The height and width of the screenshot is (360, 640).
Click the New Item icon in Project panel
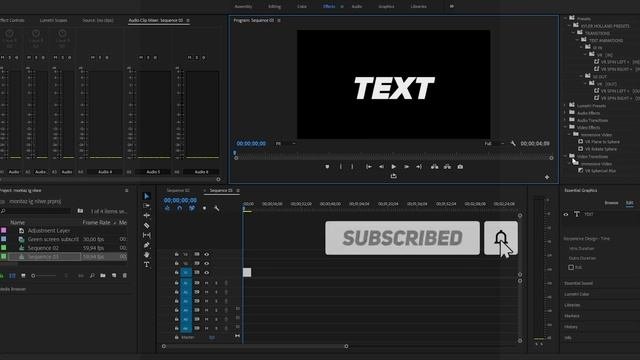coord(114,276)
